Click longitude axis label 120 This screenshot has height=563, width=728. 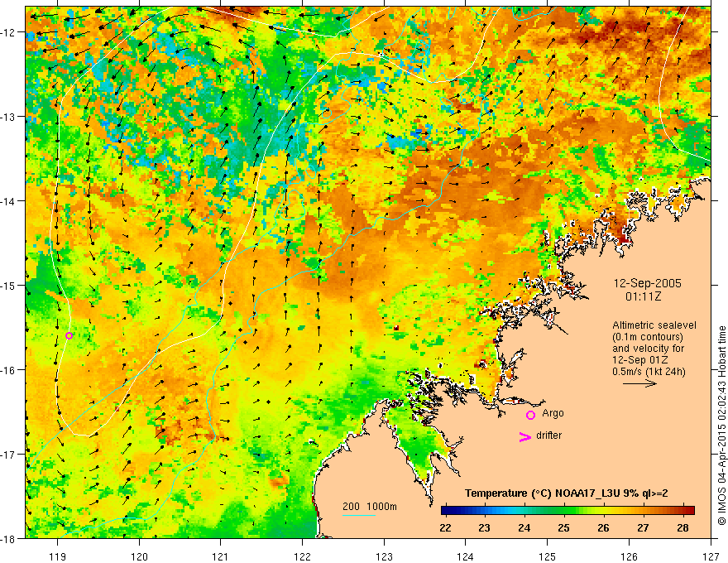pos(139,556)
